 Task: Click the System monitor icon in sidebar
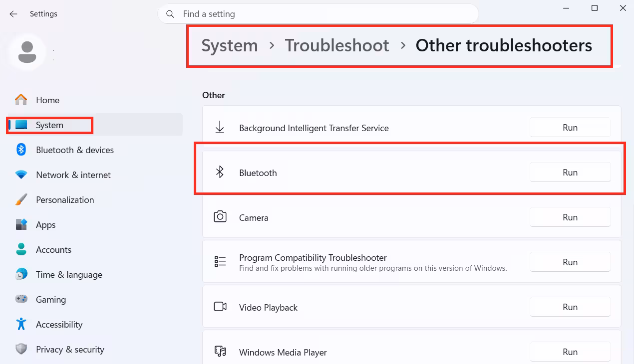coord(21,125)
